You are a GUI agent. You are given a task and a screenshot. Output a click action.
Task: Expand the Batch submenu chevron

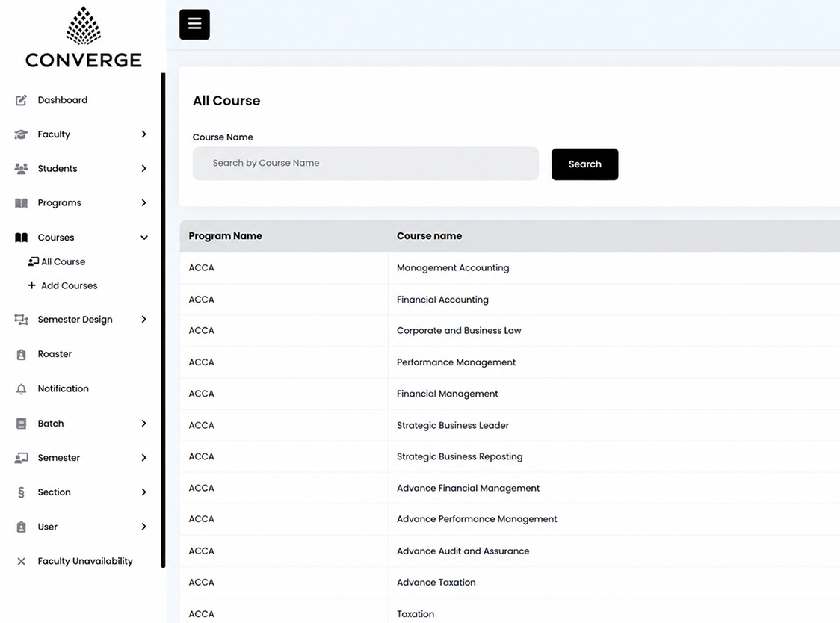point(143,424)
